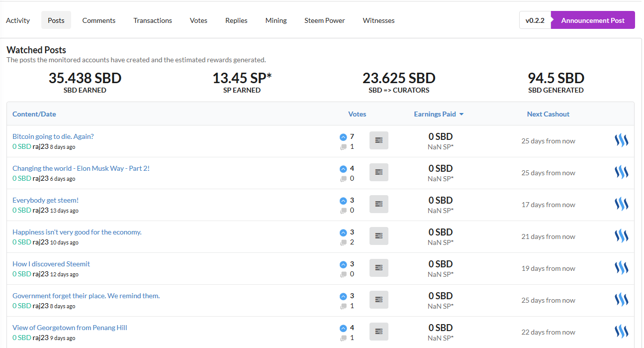This screenshot has width=644, height=348.
Task: Open the Mining tab
Action: click(x=276, y=20)
